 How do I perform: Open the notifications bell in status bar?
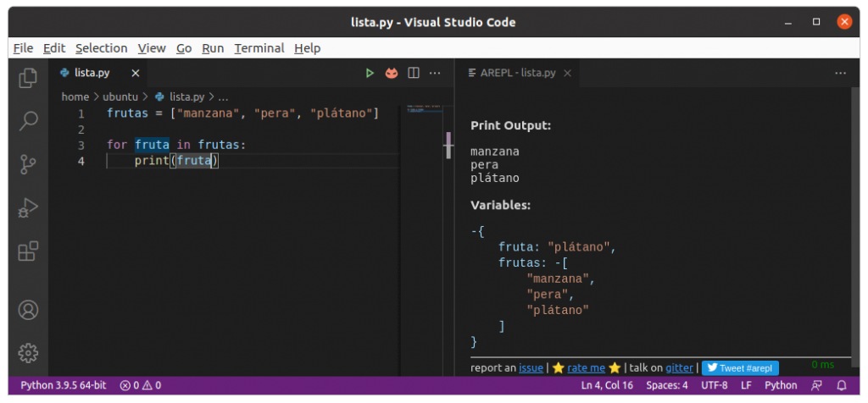(x=842, y=386)
